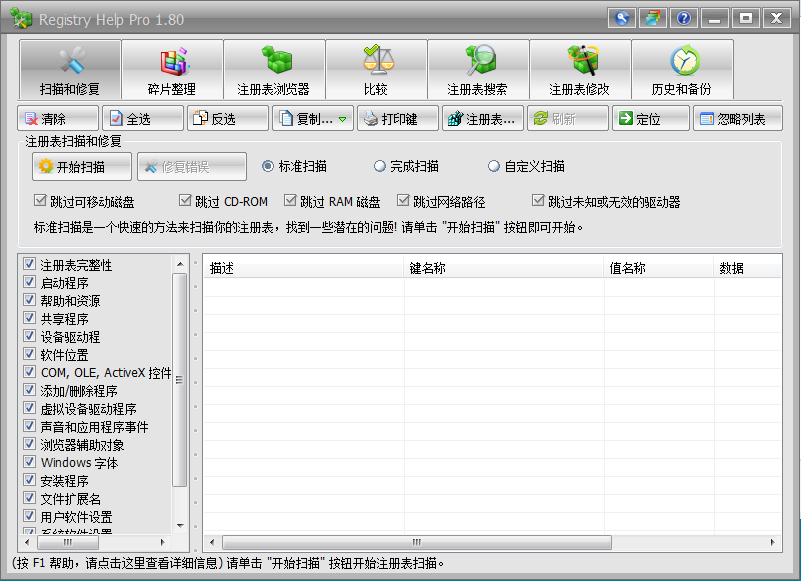This screenshot has height=581, width=801.
Task: Toggle the 启动程序 scan category checkbox
Action: 30,283
